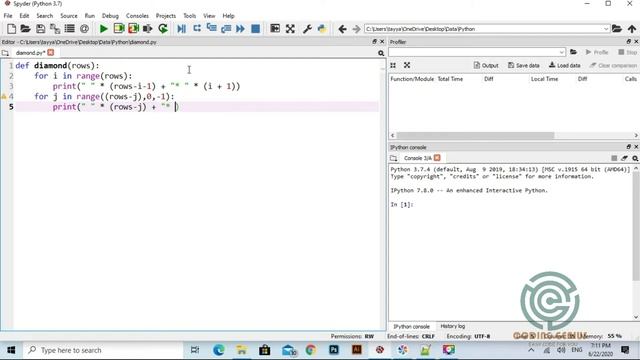Screen dimensions: 640x360
Task: Select the diamond.py editor tab
Action: tap(30, 53)
